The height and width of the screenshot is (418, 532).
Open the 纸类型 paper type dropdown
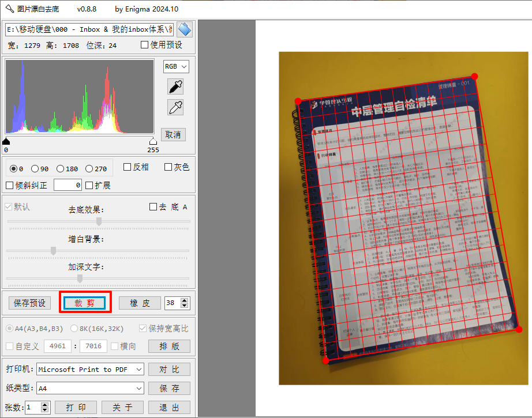click(90, 388)
